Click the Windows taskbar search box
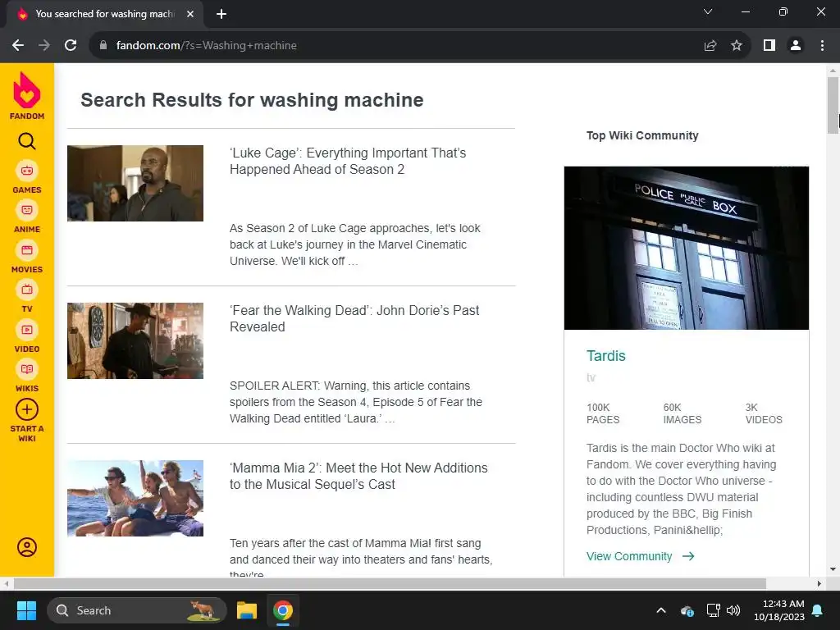The image size is (840, 630). [137, 610]
